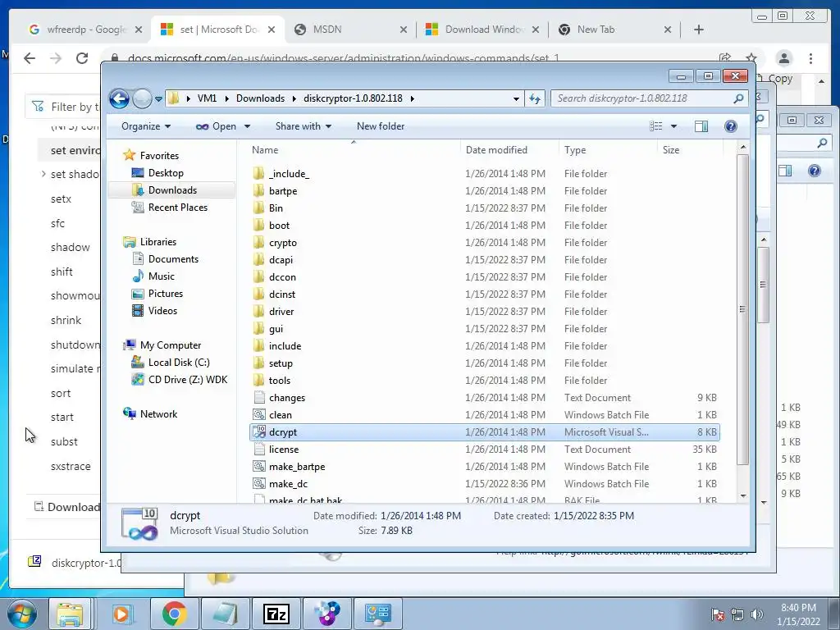Image resolution: width=840 pixels, height=630 pixels.
Task: Open Chrome three-dot menu
Action: coord(810,58)
